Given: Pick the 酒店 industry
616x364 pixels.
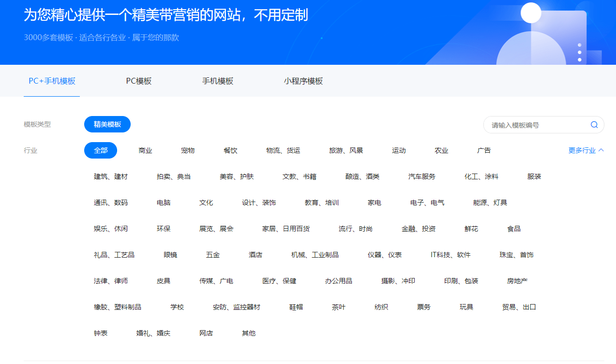Looking at the screenshot, I should click(x=255, y=255).
